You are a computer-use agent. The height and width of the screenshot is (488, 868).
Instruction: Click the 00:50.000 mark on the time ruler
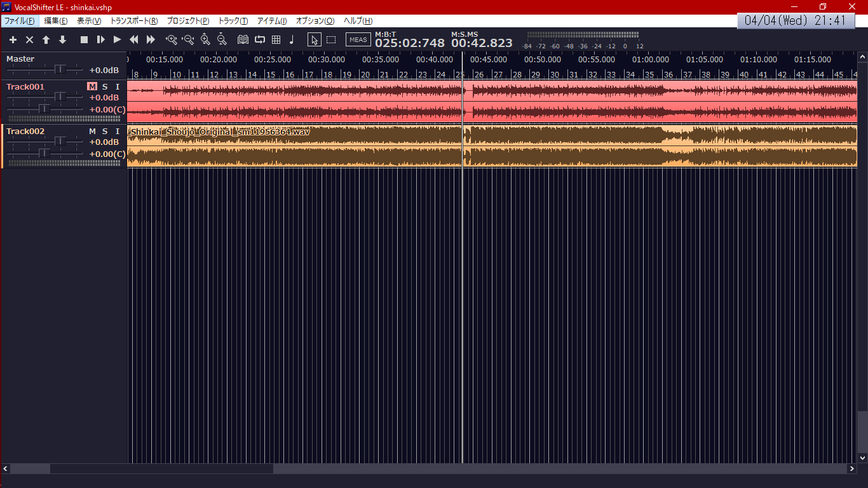(543, 60)
